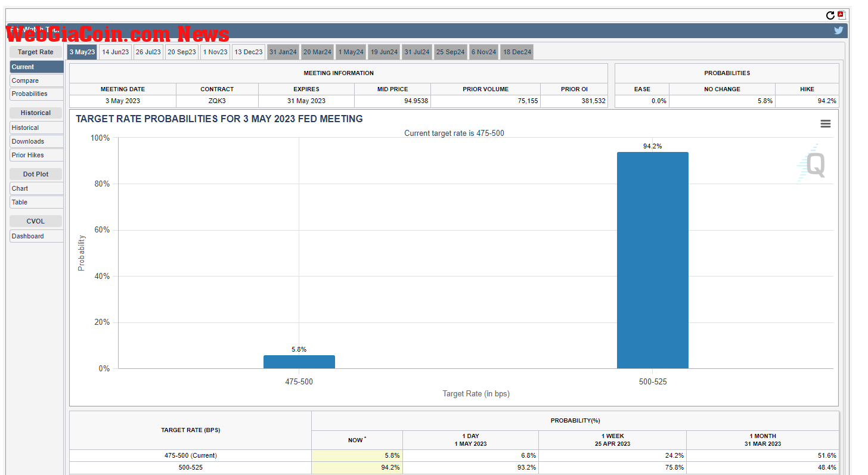Select the 31 Jan24 meeting tab

(x=283, y=52)
